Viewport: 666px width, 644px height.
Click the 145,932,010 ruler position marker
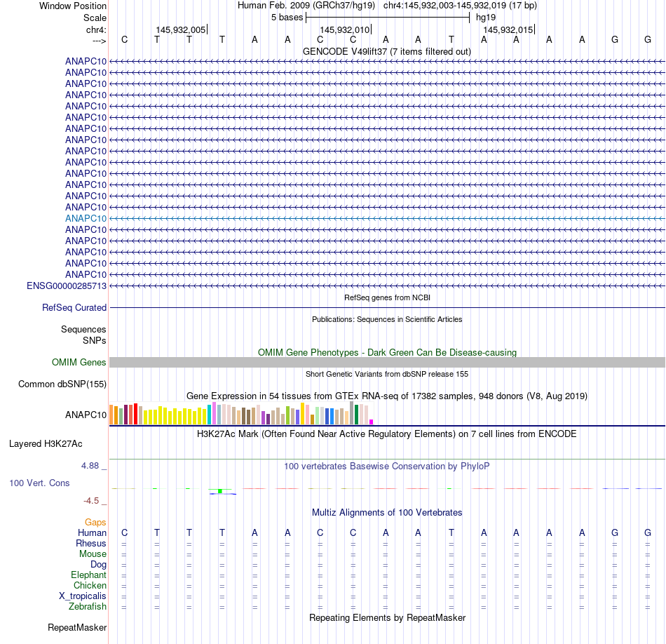pos(345,29)
